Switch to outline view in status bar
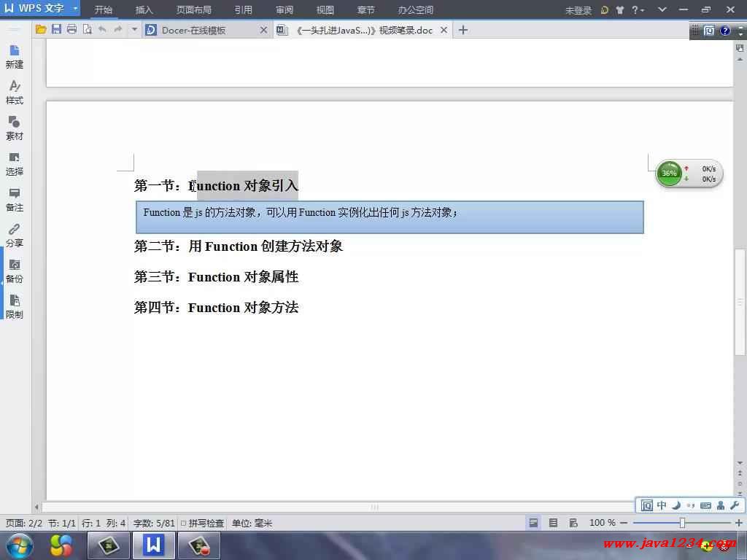The image size is (747, 560). [553, 523]
